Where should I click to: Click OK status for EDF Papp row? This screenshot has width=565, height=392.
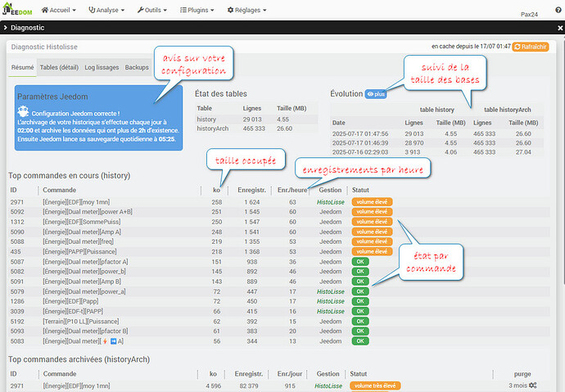[x=360, y=301]
